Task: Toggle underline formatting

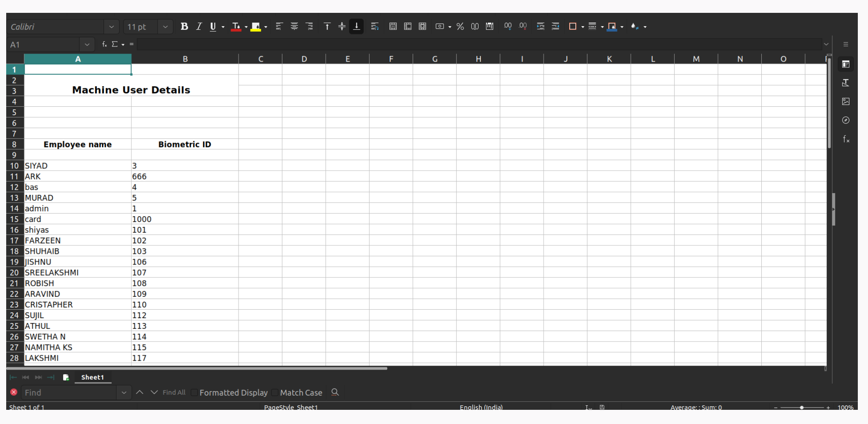Action: point(213,27)
